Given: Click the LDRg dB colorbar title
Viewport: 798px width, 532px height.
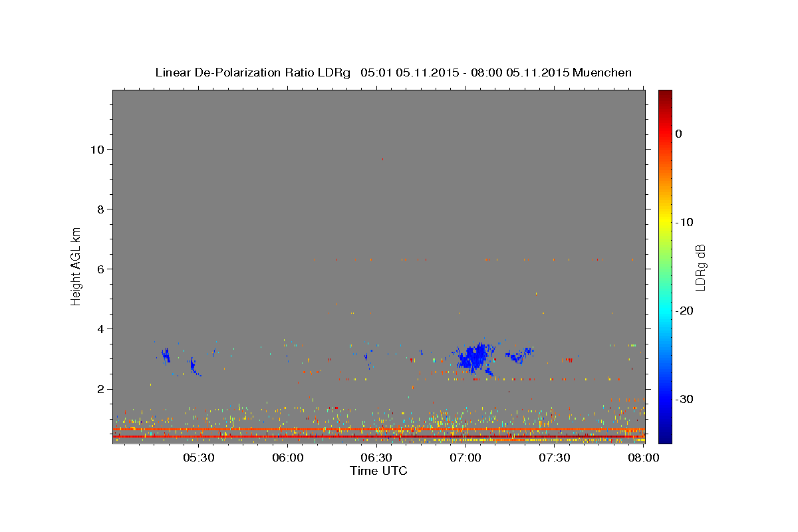Looking at the screenshot, I should tap(700, 266).
